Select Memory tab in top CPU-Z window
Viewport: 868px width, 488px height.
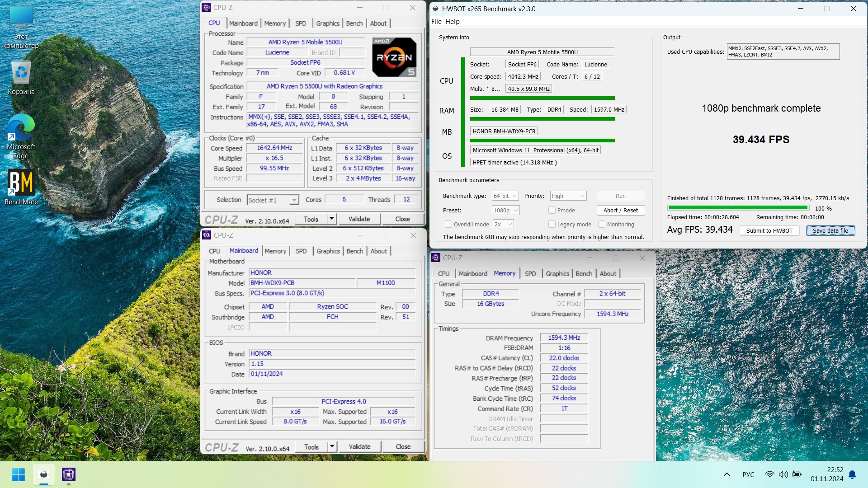point(275,23)
